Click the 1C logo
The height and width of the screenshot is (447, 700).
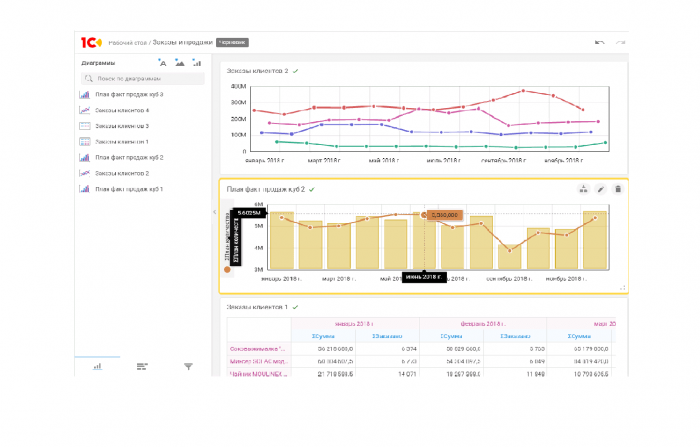coord(91,42)
